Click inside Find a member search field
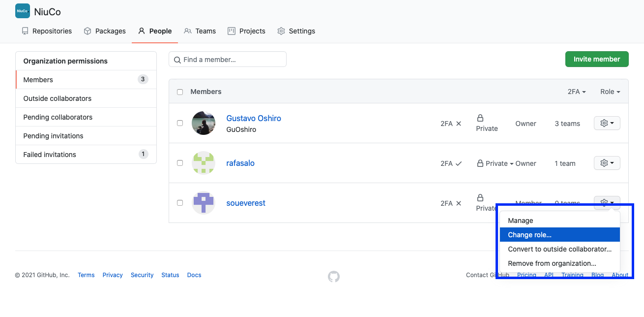Screen dimensions: 644x317 point(228,60)
